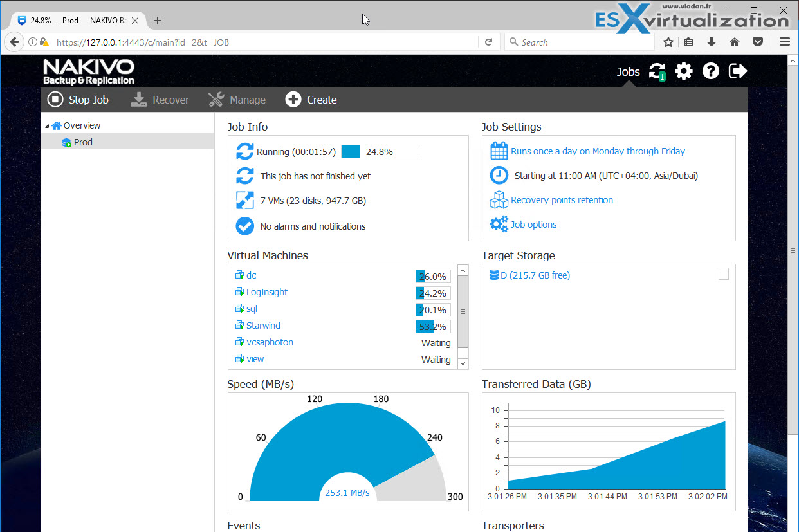Screen dimensions: 799x532
Task: Click the Starwind virtual machine icon
Action: point(239,326)
